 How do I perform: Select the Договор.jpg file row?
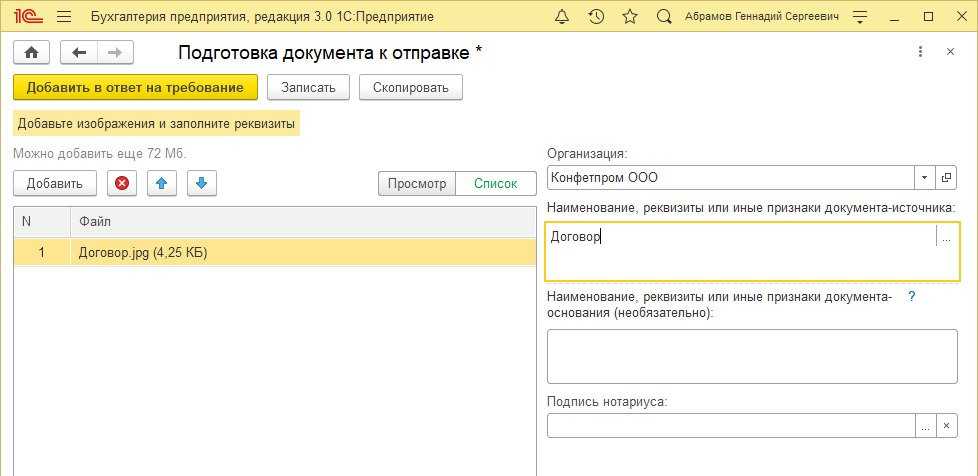click(x=274, y=253)
